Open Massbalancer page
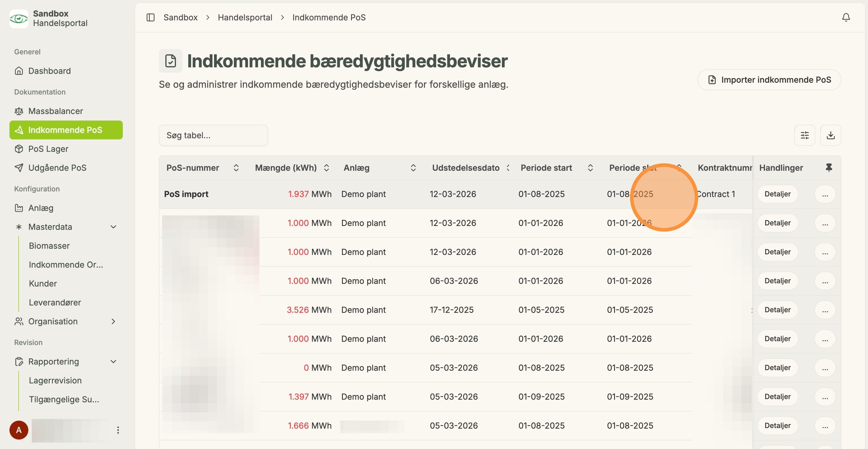 coord(66,111)
